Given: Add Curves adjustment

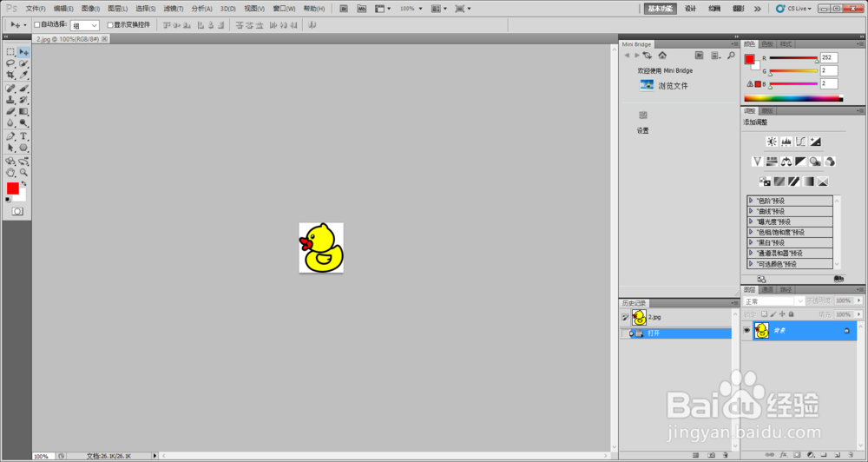Looking at the screenshot, I should point(800,142).
